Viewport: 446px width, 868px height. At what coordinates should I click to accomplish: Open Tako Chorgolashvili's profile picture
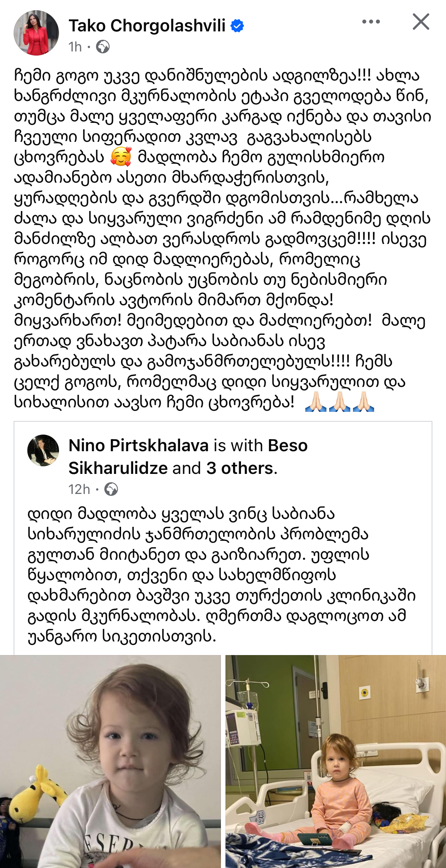click(36, 33)
